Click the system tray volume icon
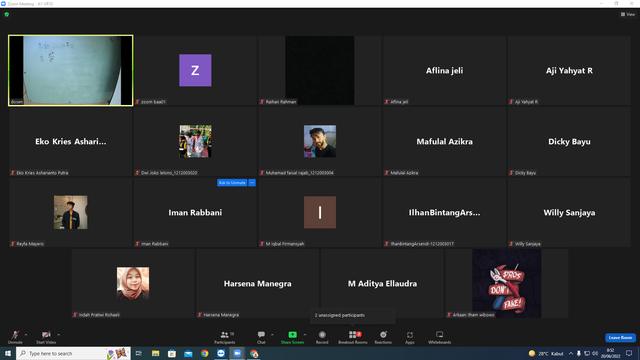This screenshot has width=640, height=360. [595, 353]
